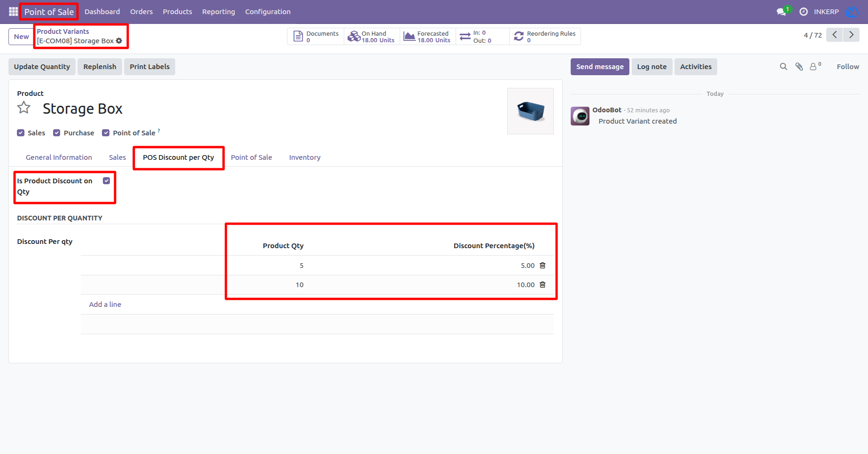Toggle the Point of Sale checkbox
This screenshot has width=868, height=454.
pyautogui.click(x=106, y=133)
